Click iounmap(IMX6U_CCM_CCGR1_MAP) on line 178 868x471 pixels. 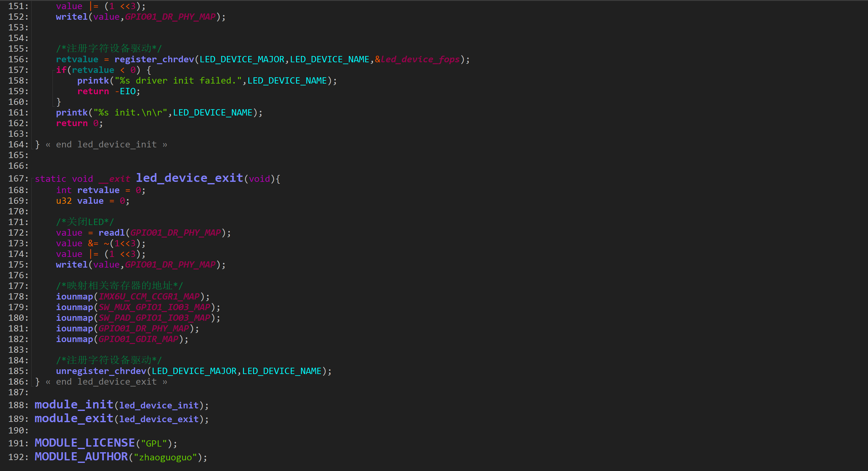133,296
